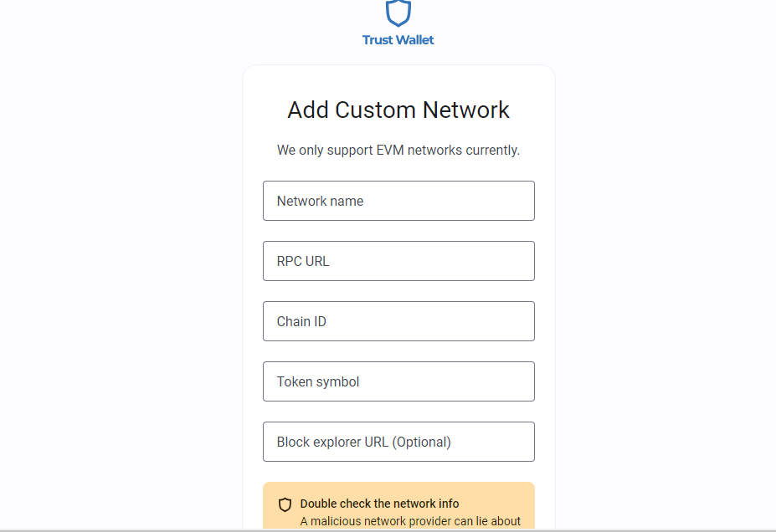The width and height of the screenshot is (776, 532).
Task: Click the 'Token symbol' placeholder label
Action: tap(318, 381)
